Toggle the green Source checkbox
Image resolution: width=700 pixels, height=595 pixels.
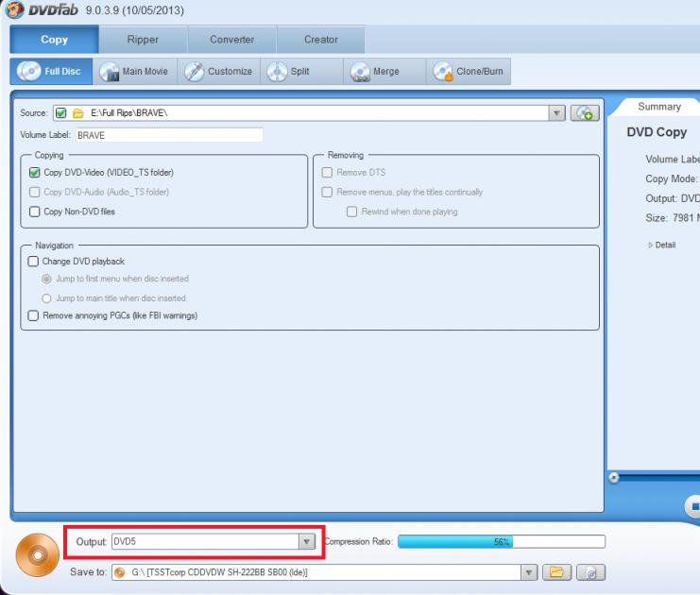[61, 113]
